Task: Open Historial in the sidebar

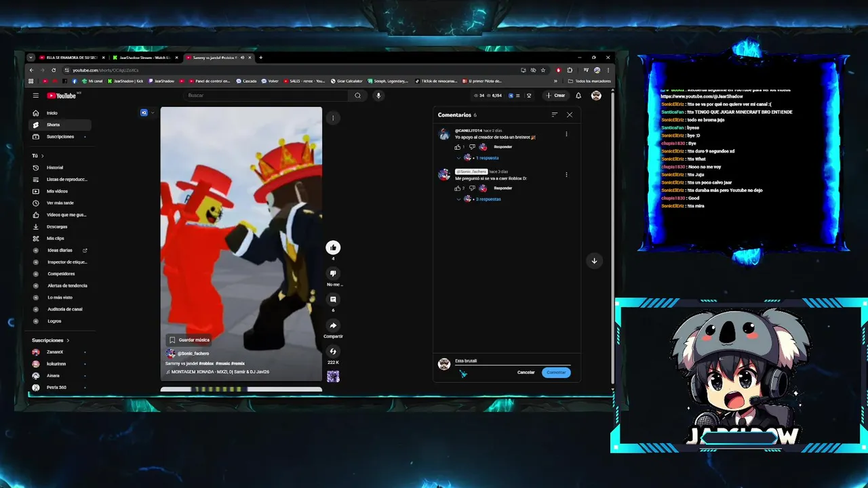Action: click(60, 167)
